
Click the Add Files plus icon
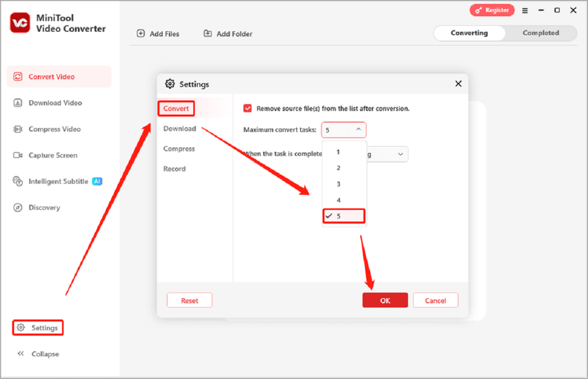pyautogui.click(x=141, y=33)
